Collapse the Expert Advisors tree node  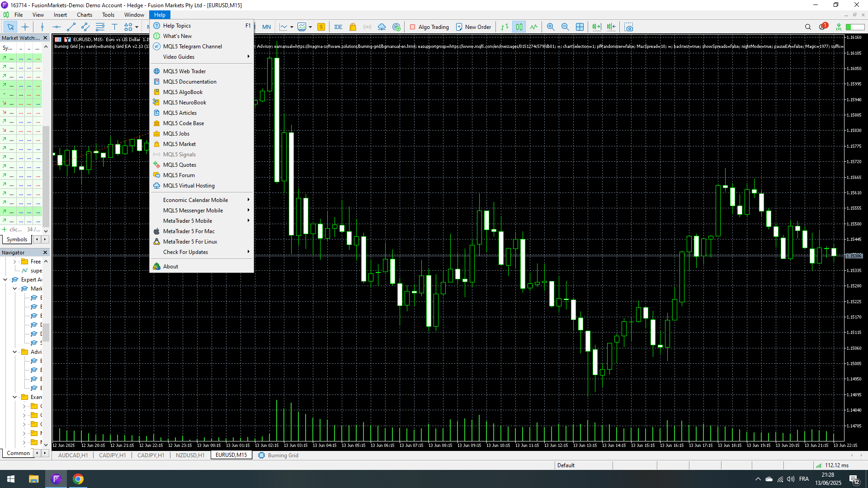click(5, 280)
